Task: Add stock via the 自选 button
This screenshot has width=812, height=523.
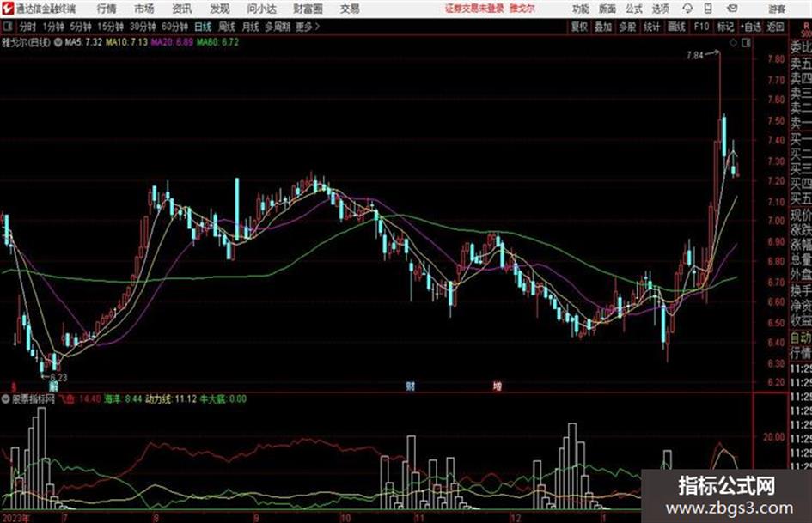Action: tap(751, 27)
